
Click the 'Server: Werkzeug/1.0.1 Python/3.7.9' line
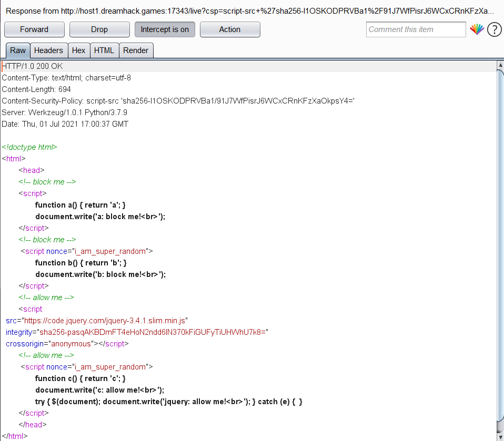[x=64, y=112]
